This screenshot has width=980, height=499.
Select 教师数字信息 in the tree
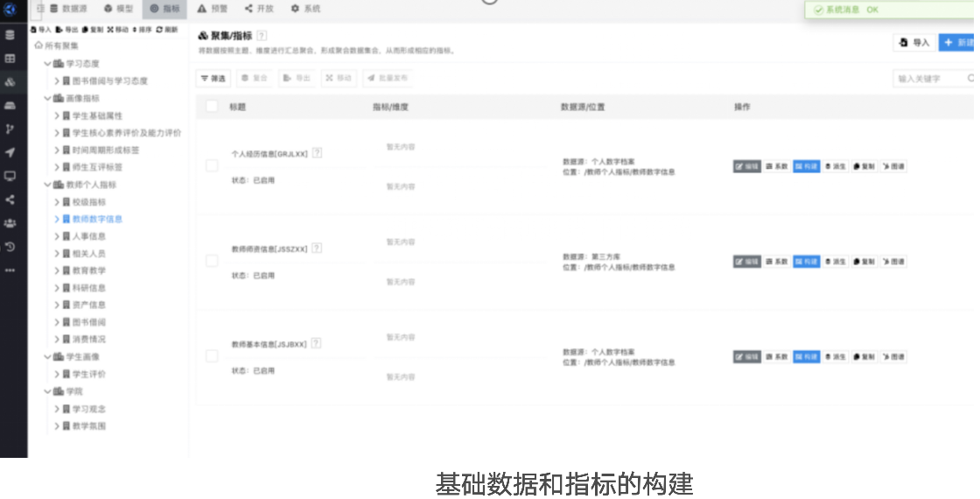[x=97, y=219]
